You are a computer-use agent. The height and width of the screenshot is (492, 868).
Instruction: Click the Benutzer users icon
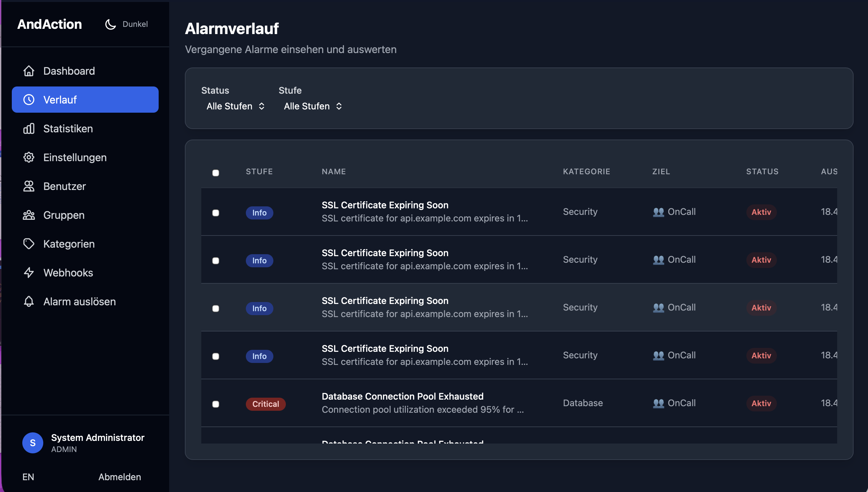pyautogui.click(x=29, y=186)
